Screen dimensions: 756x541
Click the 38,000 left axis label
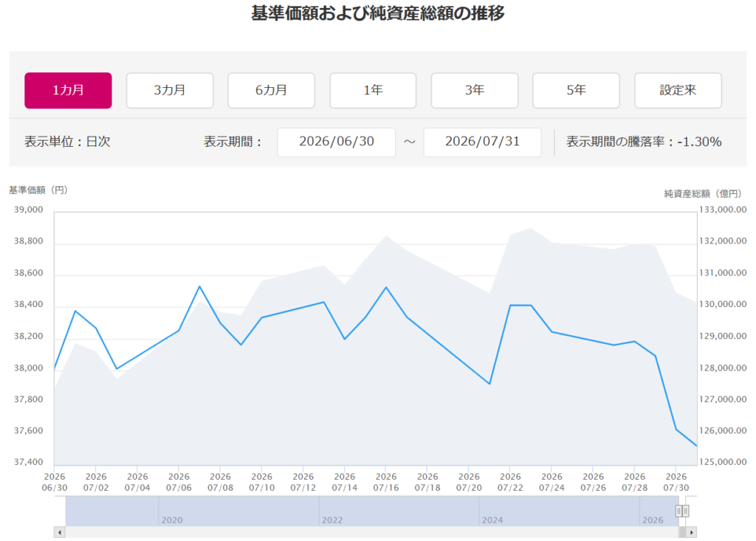(x=29, y=368)
